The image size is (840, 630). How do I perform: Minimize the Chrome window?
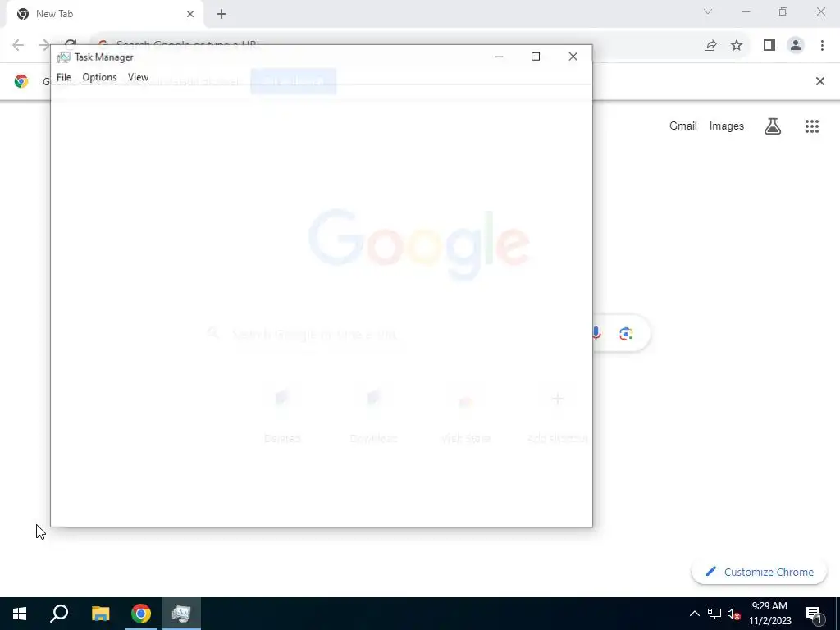(746, 11)
